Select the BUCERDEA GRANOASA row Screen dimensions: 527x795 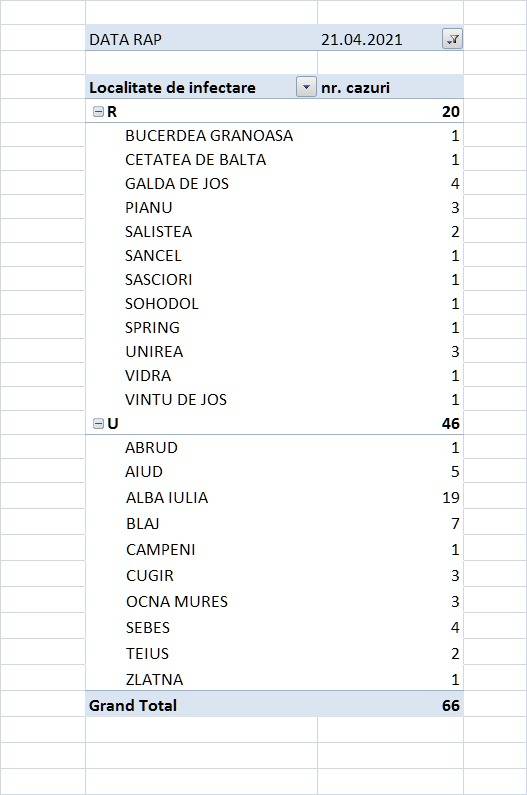click(274, 135)
